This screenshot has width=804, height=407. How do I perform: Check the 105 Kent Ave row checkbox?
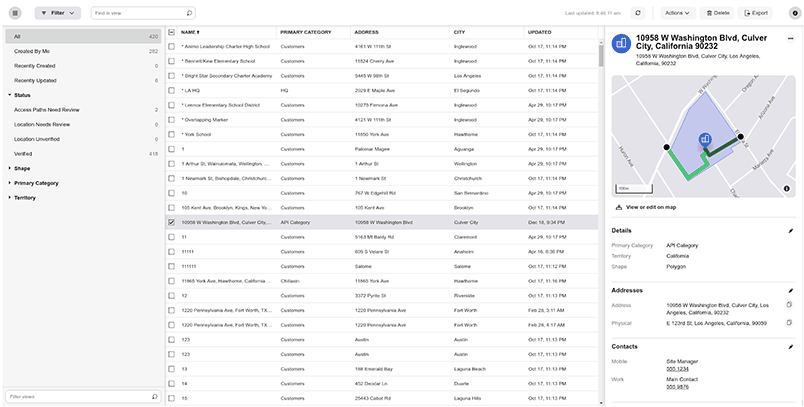click(171, 208)
